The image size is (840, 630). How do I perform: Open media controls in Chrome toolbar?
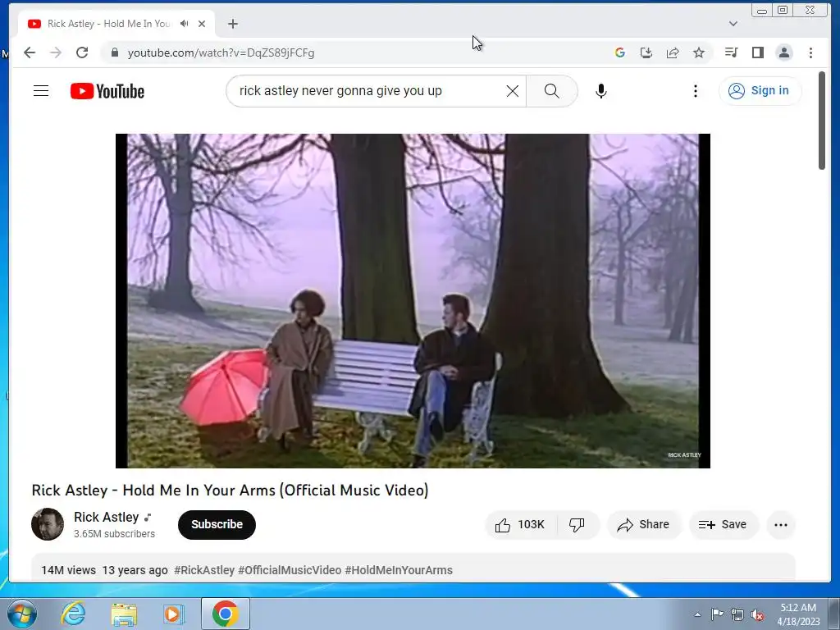pyautogui.click(x=731, y=52)
